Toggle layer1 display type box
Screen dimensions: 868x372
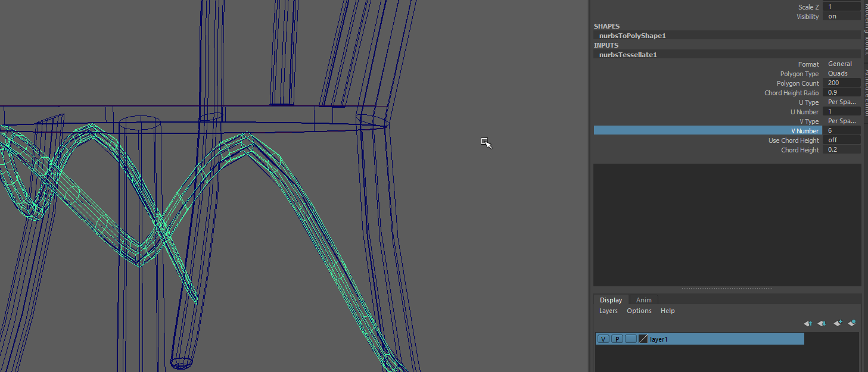click(x=630, y=339)
